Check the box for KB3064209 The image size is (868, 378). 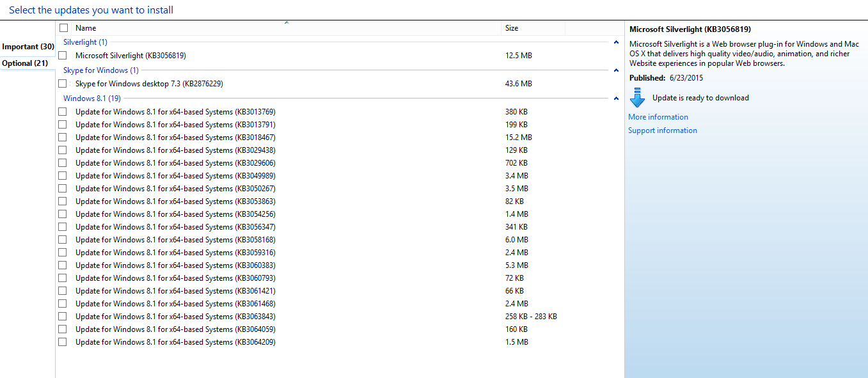62,342
